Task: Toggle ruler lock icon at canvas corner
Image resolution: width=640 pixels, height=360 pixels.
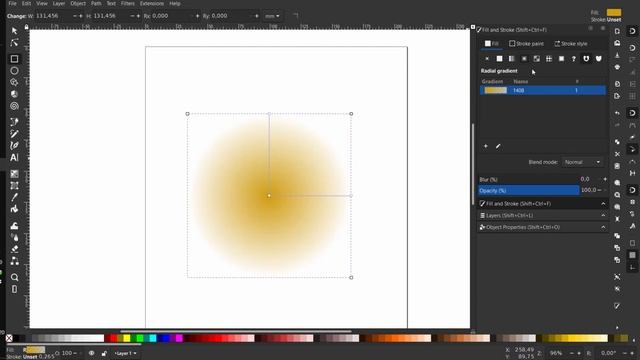Action: (27, 27)
